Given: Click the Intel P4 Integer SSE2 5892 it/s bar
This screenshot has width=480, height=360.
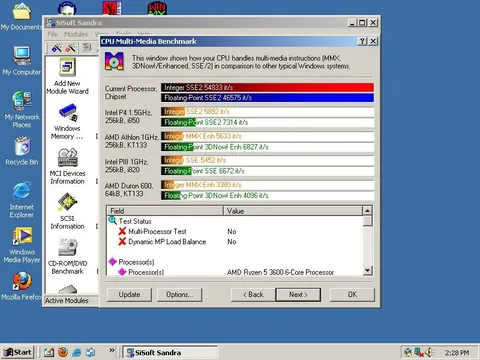Looking at the screenshot, I should (267, 112).
